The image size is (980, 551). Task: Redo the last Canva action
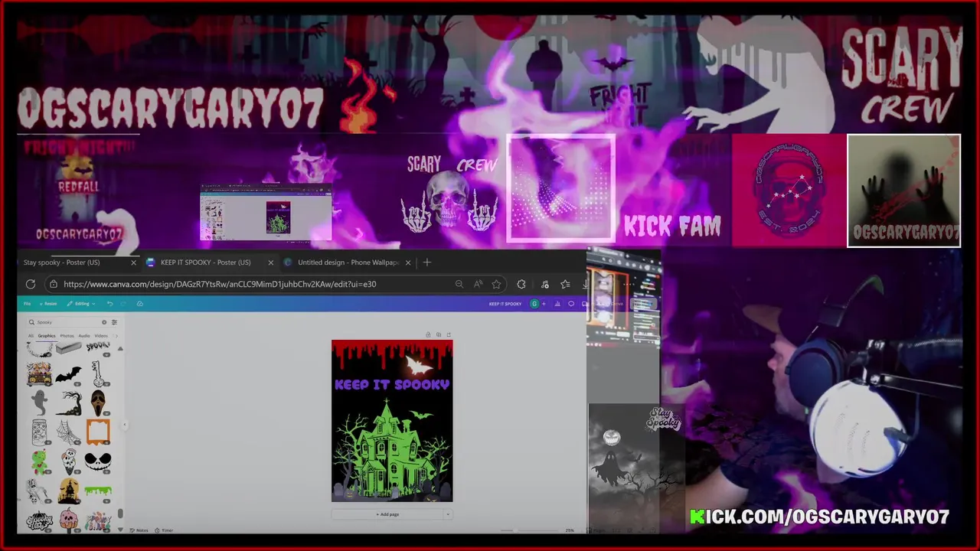click(x=123, y=304)
